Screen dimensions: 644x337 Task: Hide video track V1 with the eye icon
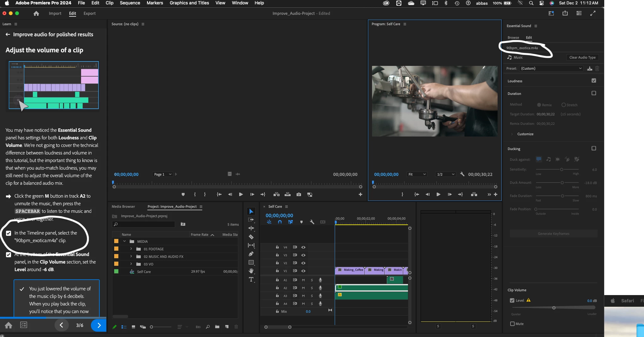[x=303, y=271]
